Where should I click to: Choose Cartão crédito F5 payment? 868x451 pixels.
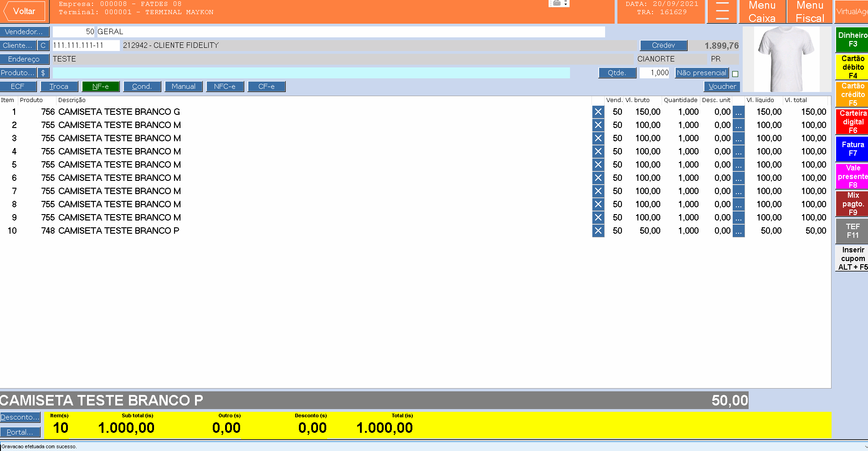pyautogui.click(x=853, y=94)
